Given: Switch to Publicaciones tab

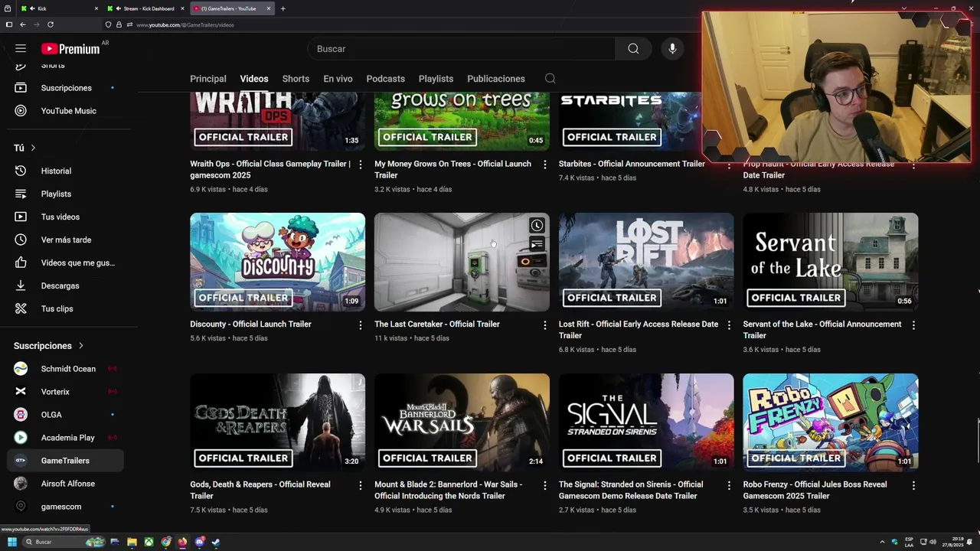Looking at the screenshot, I should coord(496,79).
